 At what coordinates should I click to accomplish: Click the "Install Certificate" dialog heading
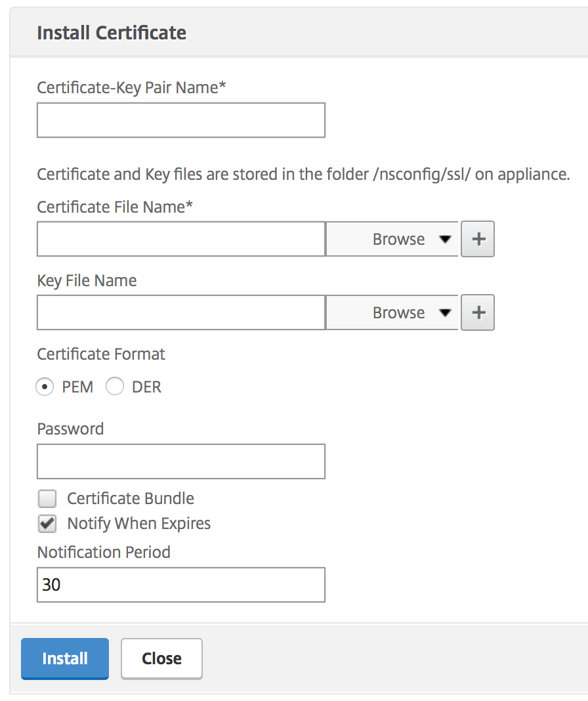point(112,33)
